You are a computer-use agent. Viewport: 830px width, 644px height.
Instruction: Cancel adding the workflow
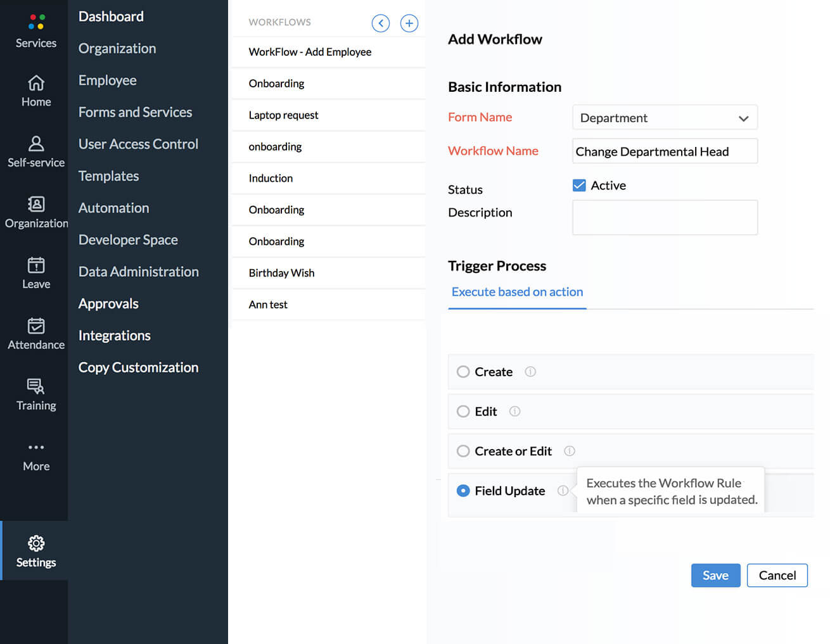[777, 575]
